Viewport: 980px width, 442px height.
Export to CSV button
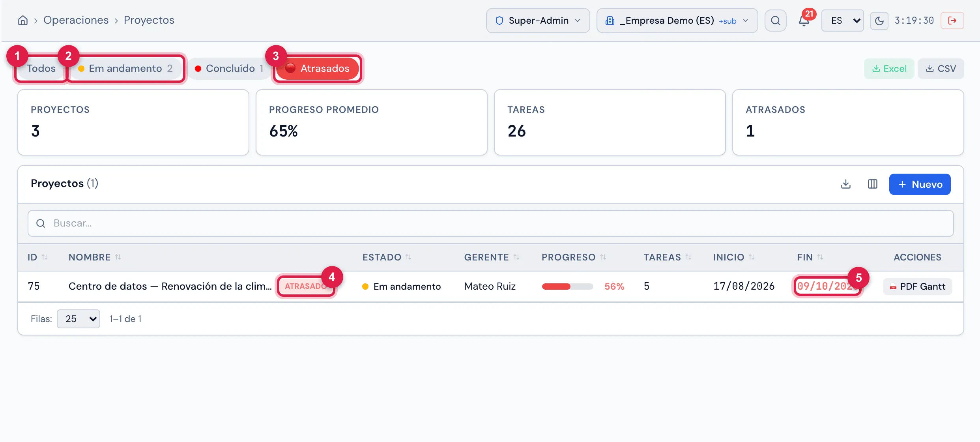(941, 69)
